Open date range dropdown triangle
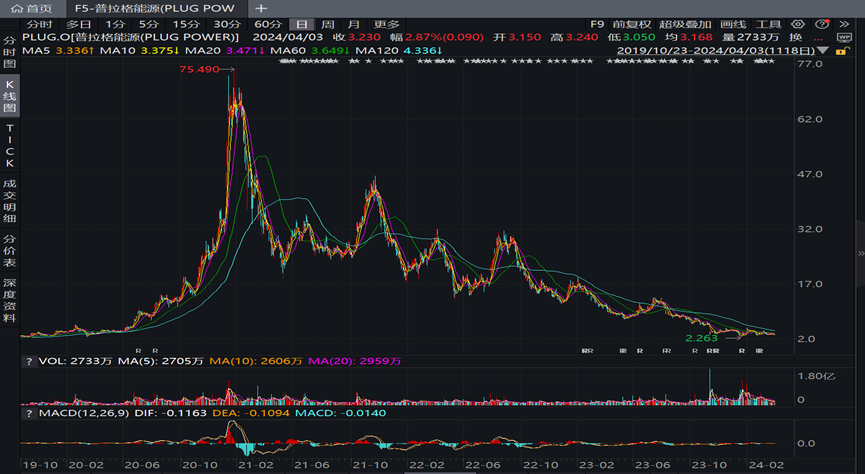This screenshot has width=865, height=474. [823, 50]
